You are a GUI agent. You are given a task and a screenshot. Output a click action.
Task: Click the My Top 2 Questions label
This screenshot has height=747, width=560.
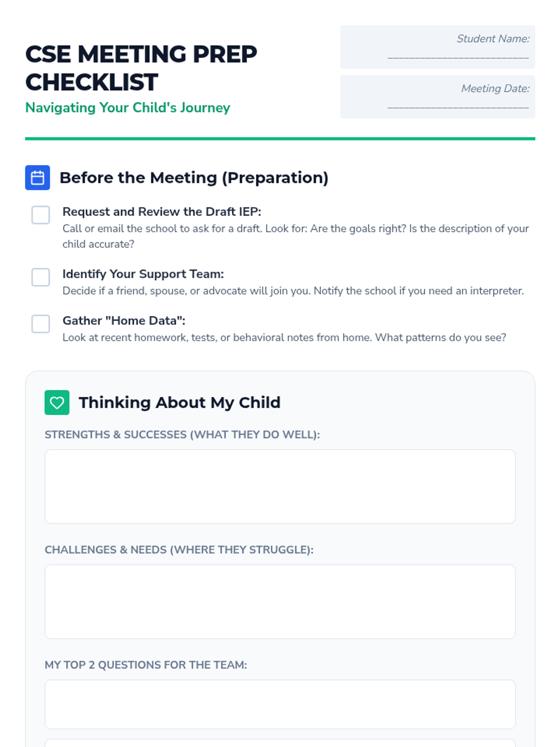[146, 665]
